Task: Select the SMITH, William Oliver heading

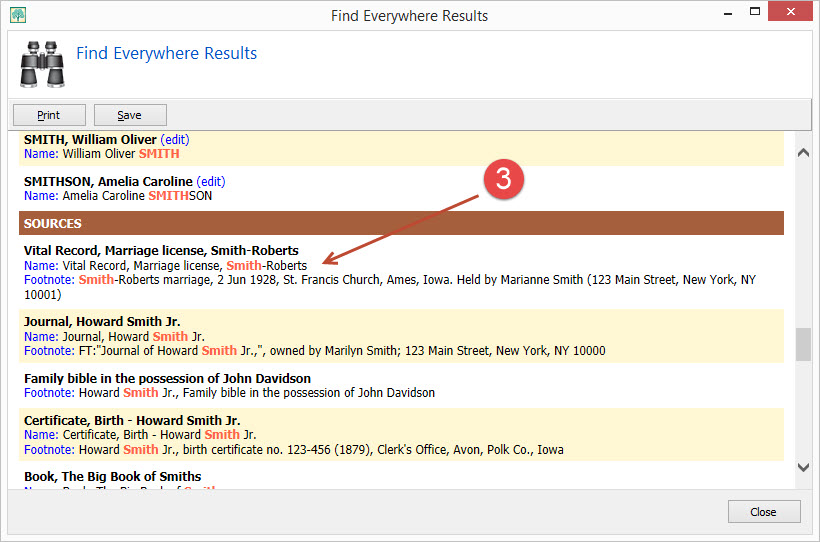Action: tap(90, 140)
